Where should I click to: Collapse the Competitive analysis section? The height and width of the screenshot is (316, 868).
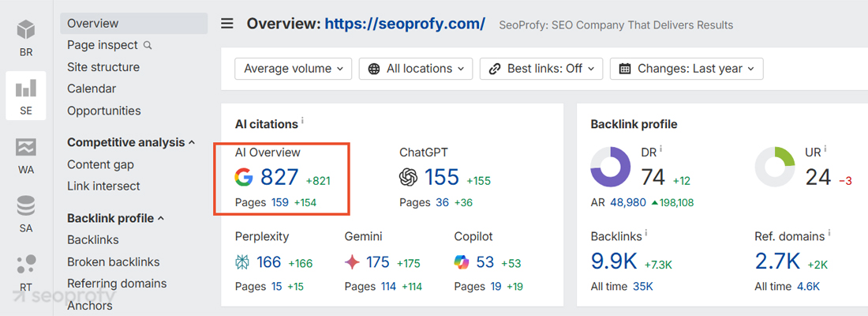(191, 142)
